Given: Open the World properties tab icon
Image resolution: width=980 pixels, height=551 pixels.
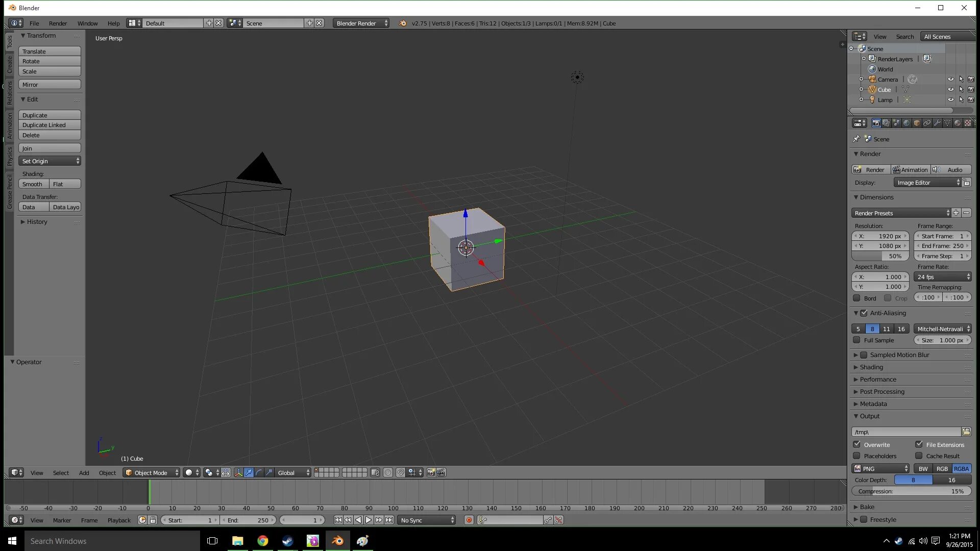Looking at the screenshot, I should (906, 123).
